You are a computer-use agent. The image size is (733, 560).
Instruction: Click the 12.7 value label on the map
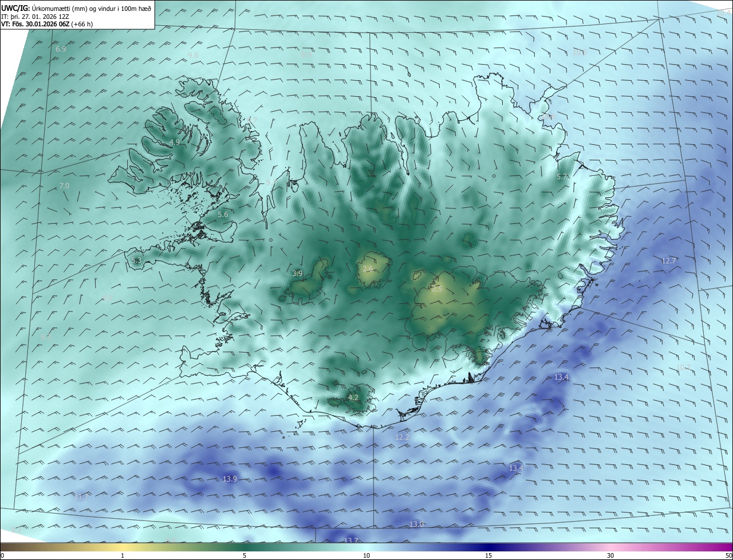click(x=669, y=261)
